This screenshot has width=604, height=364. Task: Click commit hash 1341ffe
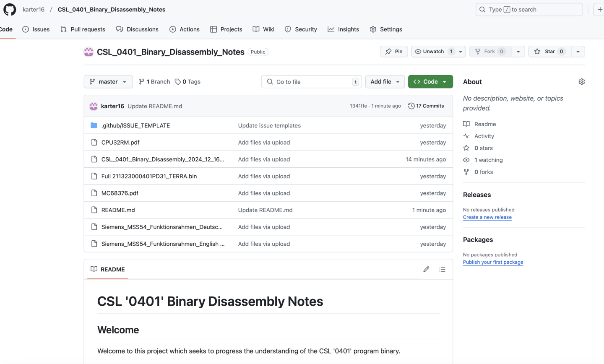pyautogui.click(x=358, y=106)
